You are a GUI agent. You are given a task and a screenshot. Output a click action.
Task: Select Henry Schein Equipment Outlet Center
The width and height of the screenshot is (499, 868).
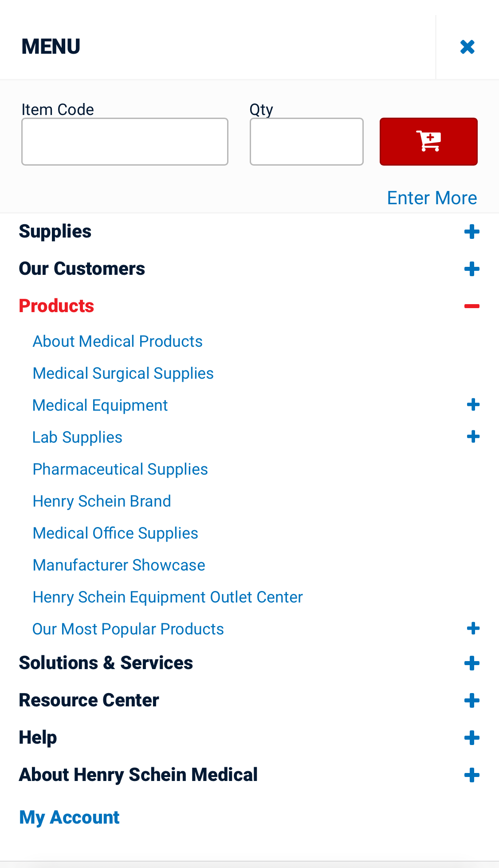click(x=168, y=597)
